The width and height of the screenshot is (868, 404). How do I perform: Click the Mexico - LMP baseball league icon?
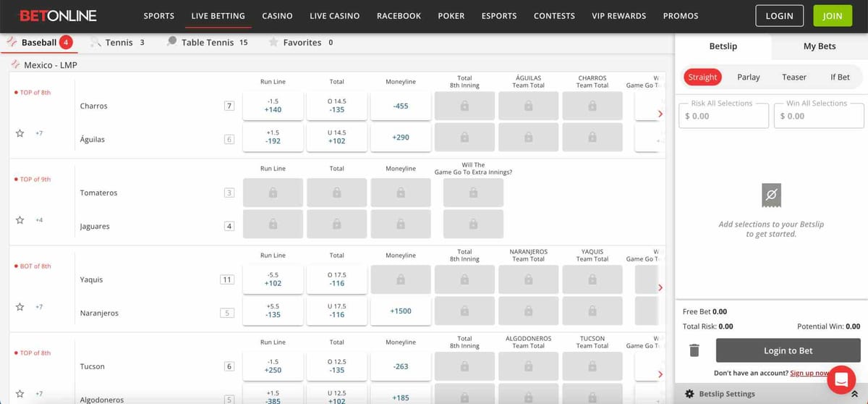coord(14,64)
